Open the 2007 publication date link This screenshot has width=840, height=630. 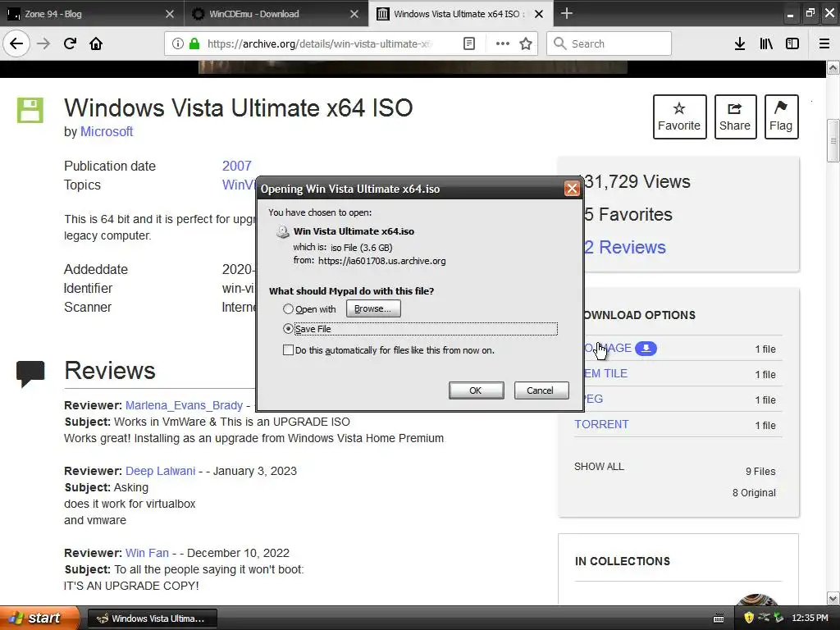[237, 166]
